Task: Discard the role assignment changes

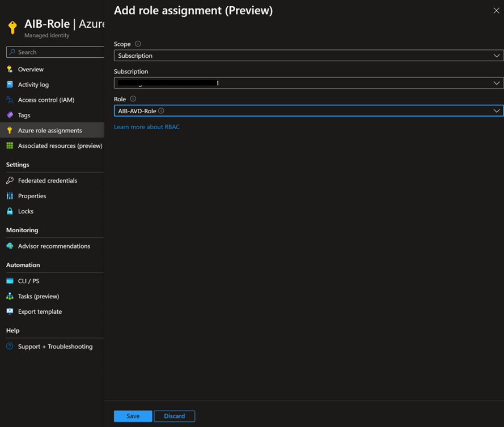Action: click(x=175, y=416)
